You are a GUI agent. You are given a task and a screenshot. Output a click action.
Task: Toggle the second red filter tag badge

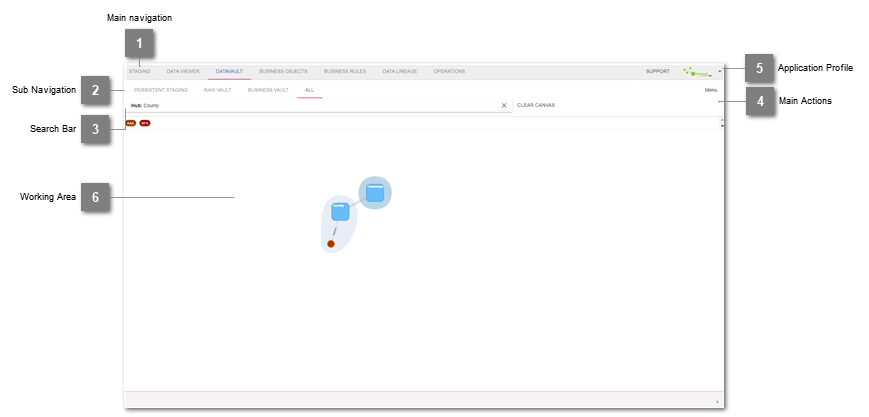tap(145, 123)
